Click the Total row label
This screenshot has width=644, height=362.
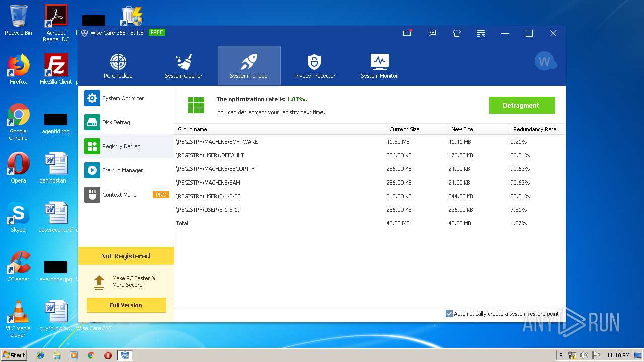tap(183, 223)
